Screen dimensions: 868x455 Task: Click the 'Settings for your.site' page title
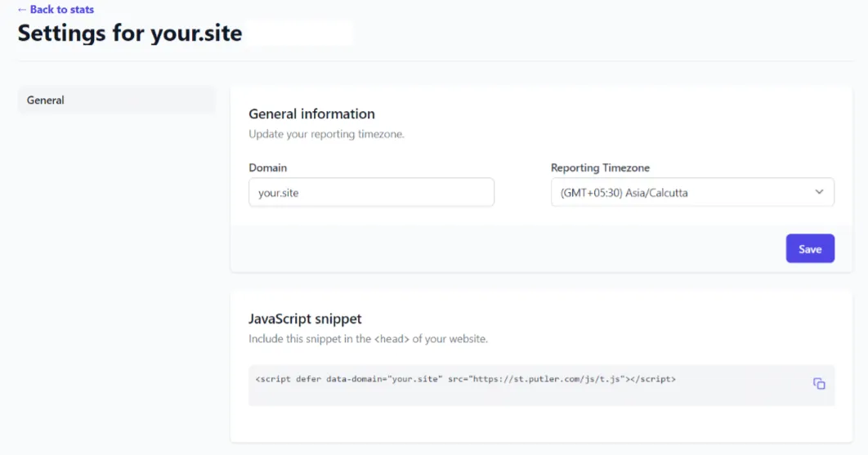click(x=130, y=33)
